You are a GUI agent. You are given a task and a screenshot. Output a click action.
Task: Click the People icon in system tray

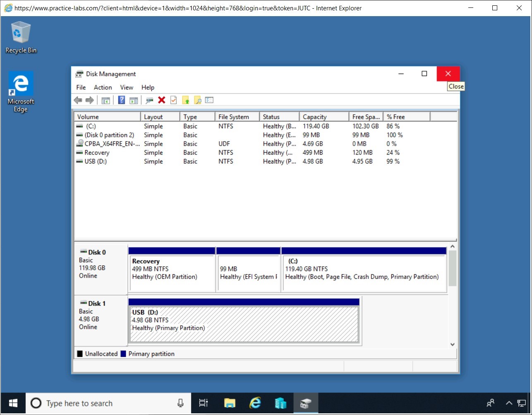pos(491,403)
